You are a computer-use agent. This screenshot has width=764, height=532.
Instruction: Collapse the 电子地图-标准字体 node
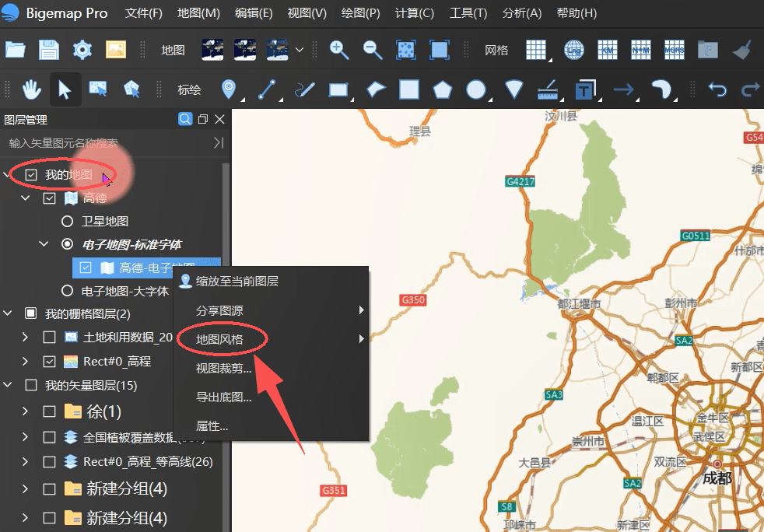44,243
